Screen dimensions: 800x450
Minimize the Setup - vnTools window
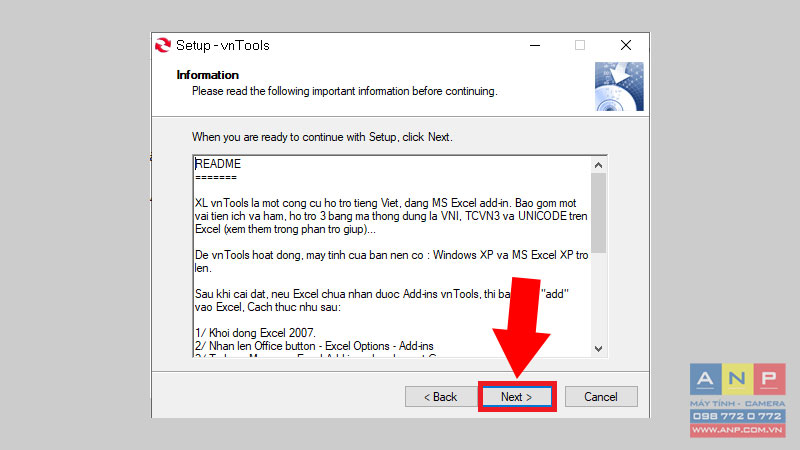(535, 45)
